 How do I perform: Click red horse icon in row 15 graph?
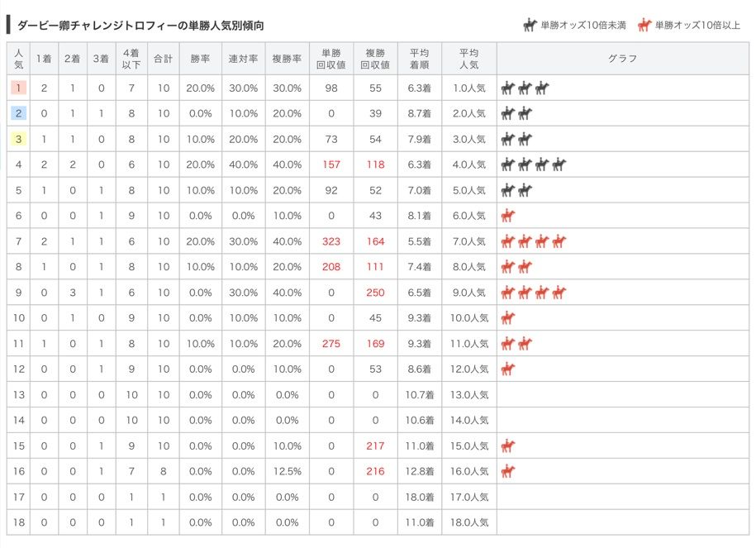507,446
